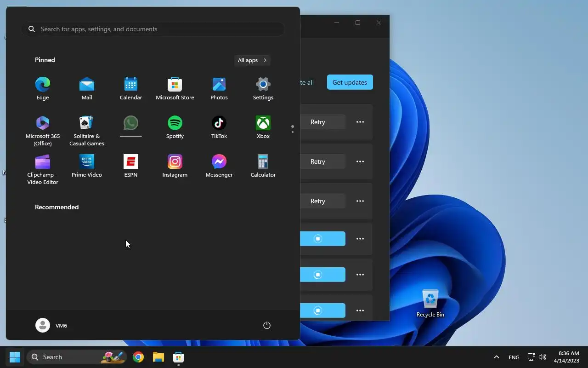588x368 pixels.
Task: Launch Solitaire & Casual Games
Action: pyautogui.click(x=87, y=131)
